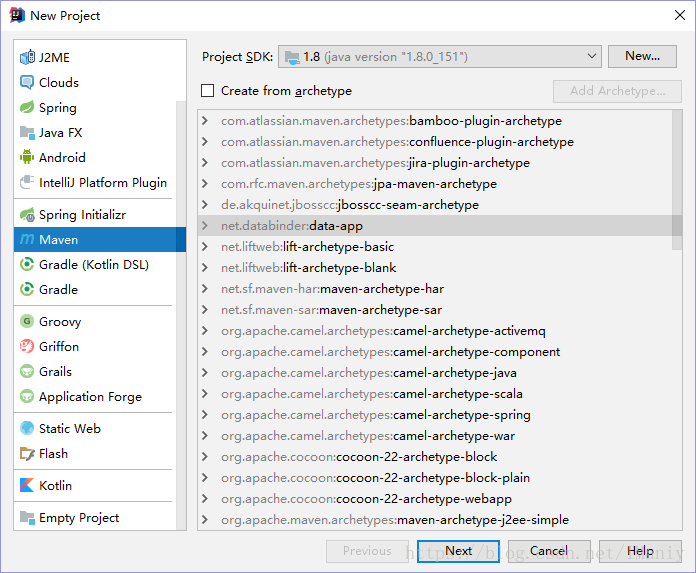This screenshot has height=573, width=696.
Task: Select cocoon-22-archetype-block row
Action: [435, 457]
